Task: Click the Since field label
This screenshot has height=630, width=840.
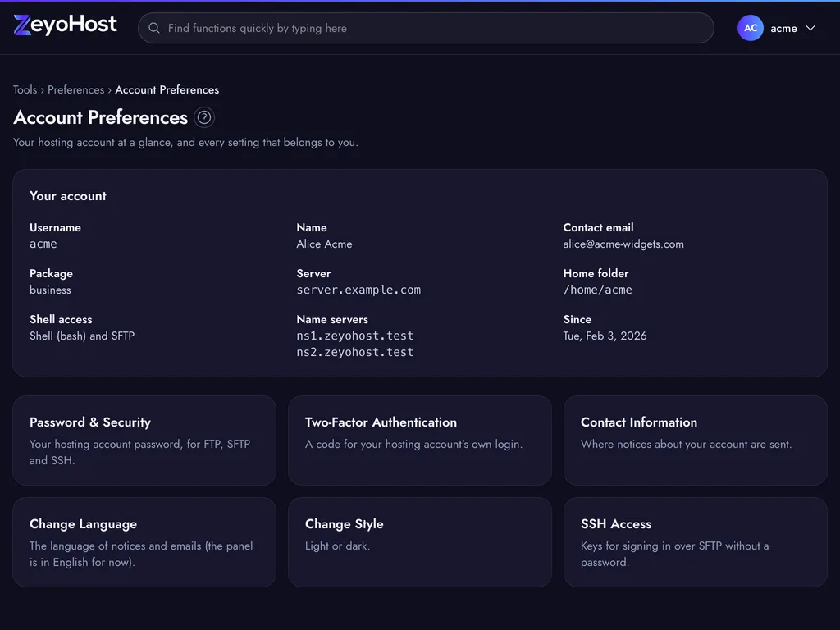Action: pos(577,319)
